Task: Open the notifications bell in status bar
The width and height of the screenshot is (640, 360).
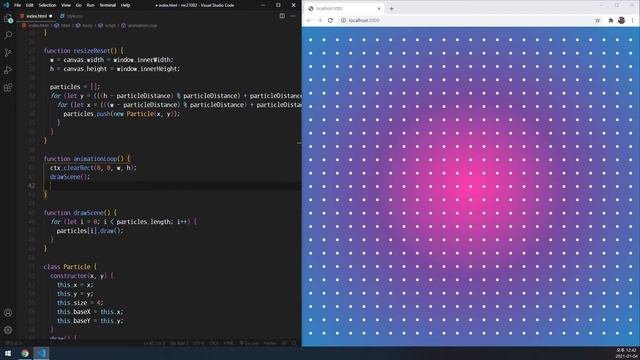Action: pos(294,343)
